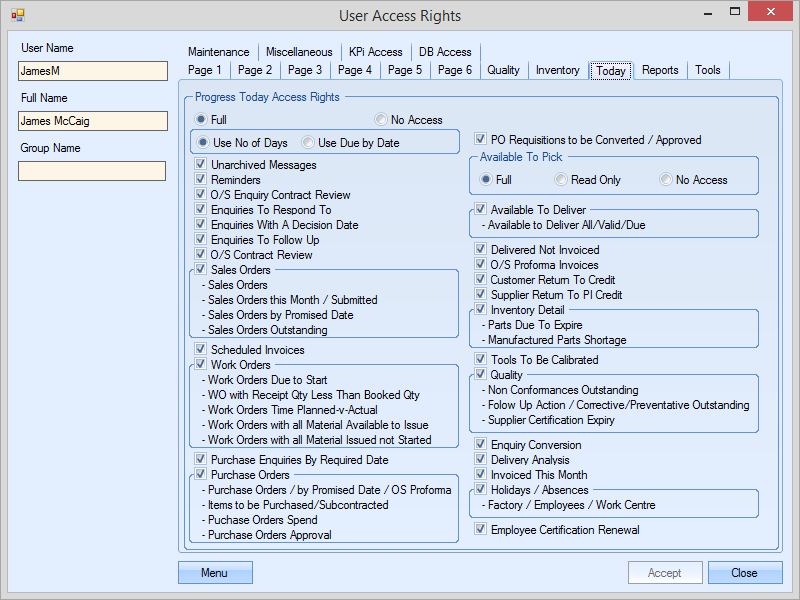Switch to the Quality tab

pos(503,70)
